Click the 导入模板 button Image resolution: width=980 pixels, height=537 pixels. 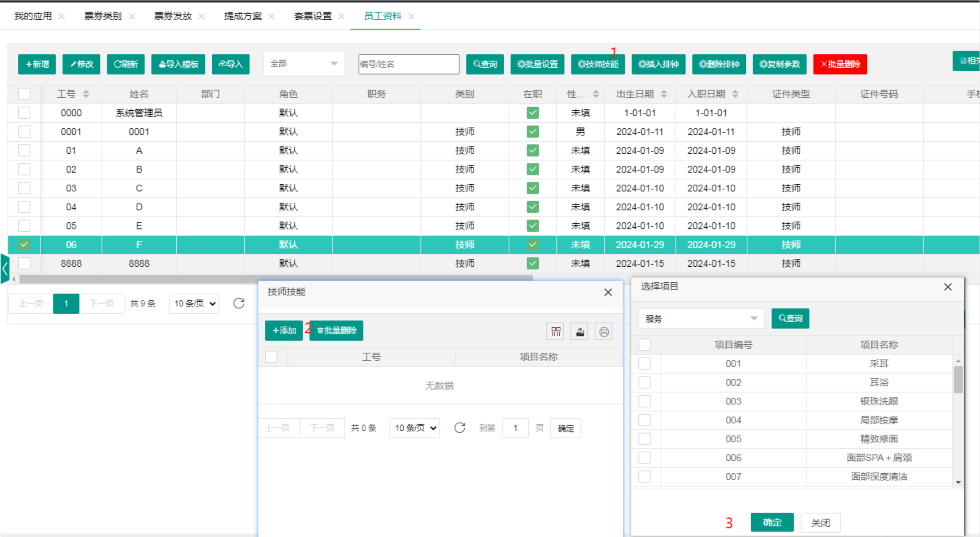click(x=178, y=64)
